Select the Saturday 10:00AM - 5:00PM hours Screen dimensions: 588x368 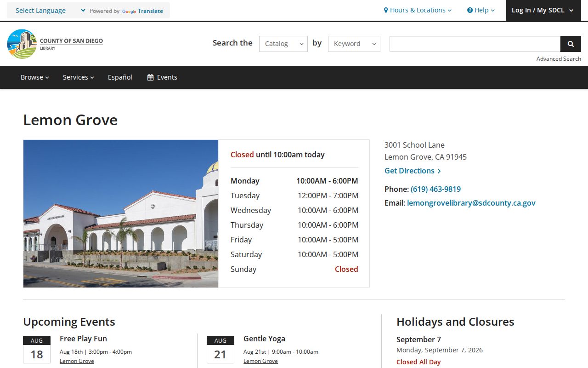coord(294,254)
